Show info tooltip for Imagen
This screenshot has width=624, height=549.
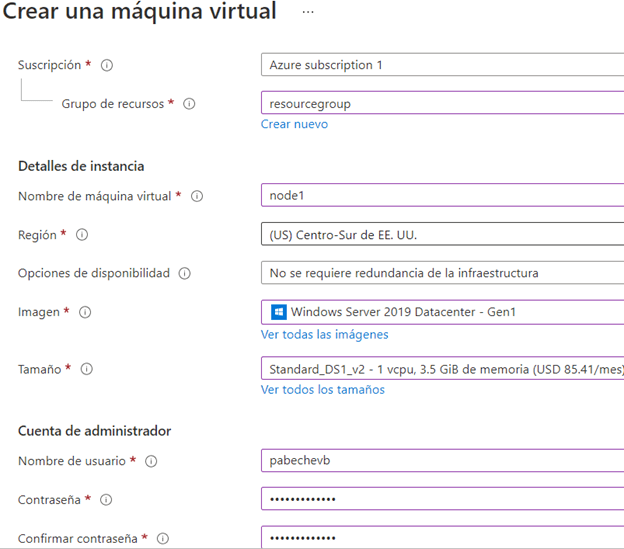pos(85,312)
